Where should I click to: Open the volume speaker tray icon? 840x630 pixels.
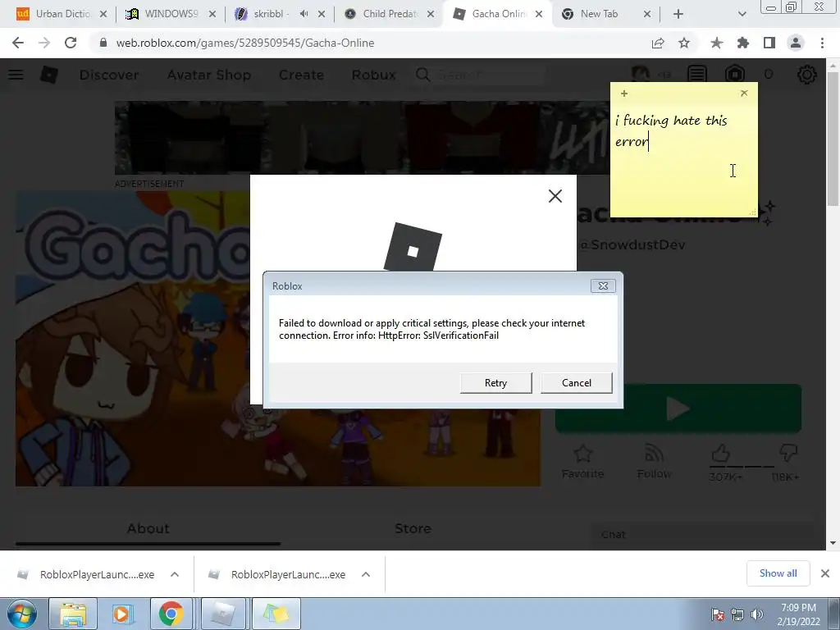pyautogui.click(x=757, y=614)
